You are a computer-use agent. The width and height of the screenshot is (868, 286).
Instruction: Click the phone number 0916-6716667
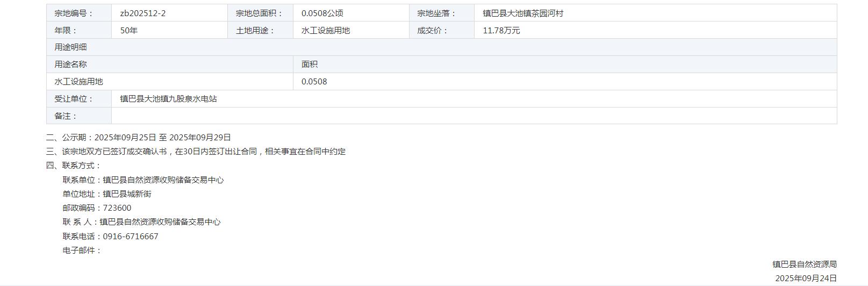(x=131, y=237)
